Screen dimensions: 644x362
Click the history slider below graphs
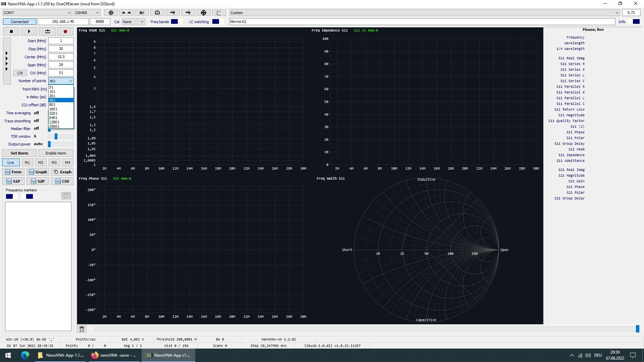point(367,329)
